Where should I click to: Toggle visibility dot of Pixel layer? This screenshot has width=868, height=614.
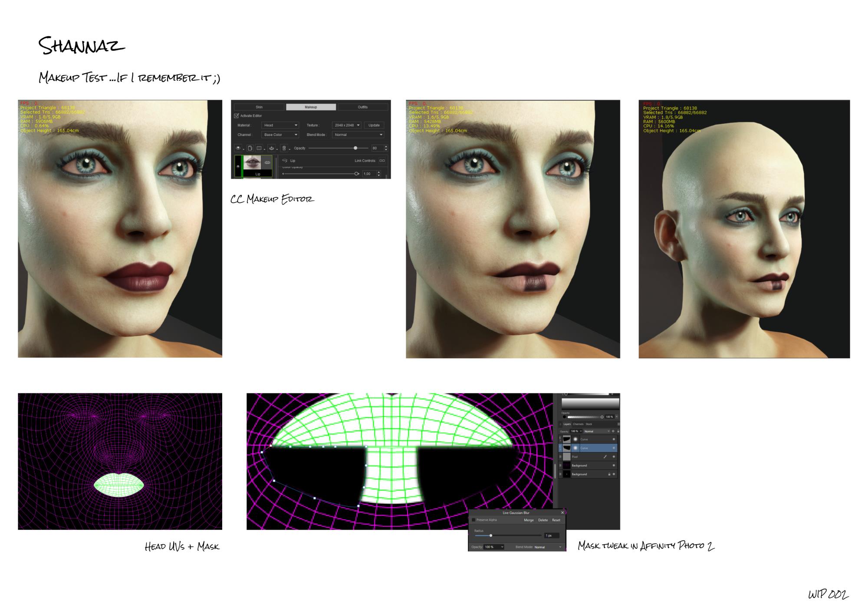(614, 457)
